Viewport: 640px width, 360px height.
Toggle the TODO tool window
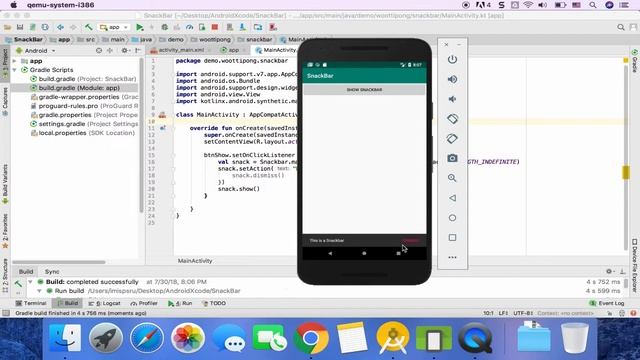214,303
